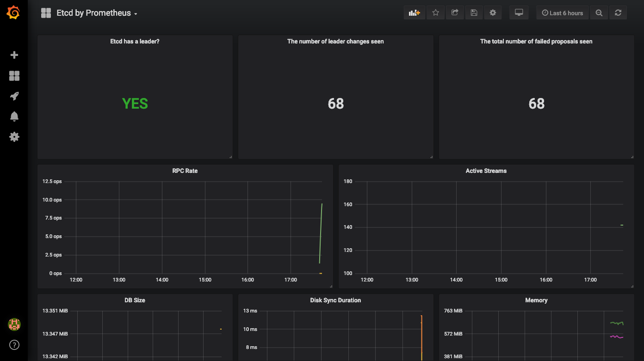Zoom out time range with magnifier icon

pyautogui.click(x=599, y=13)
